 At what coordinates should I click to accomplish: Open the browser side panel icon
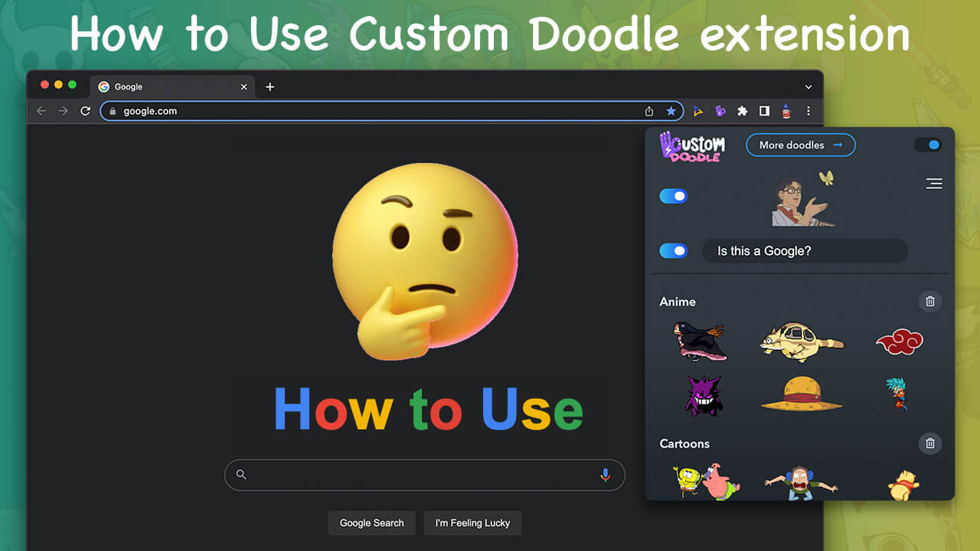point(764,111)
